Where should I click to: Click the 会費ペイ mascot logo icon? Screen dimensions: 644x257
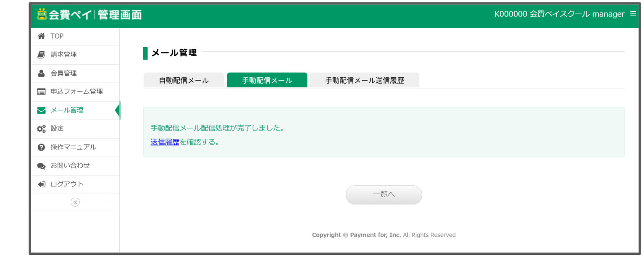(x=42, y=14)
